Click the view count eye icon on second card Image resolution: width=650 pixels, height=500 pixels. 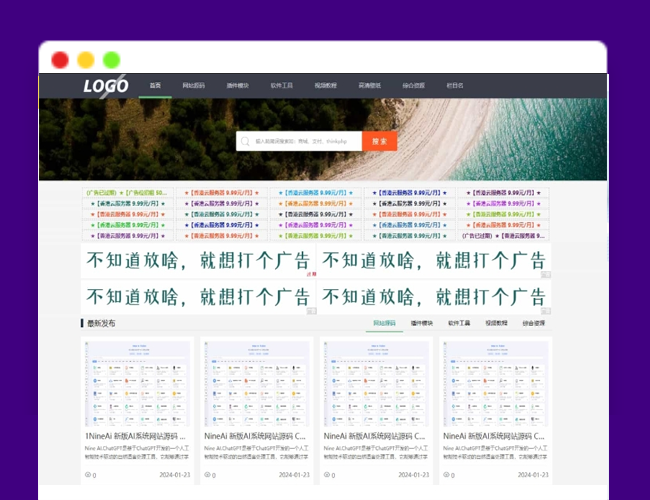208,475
